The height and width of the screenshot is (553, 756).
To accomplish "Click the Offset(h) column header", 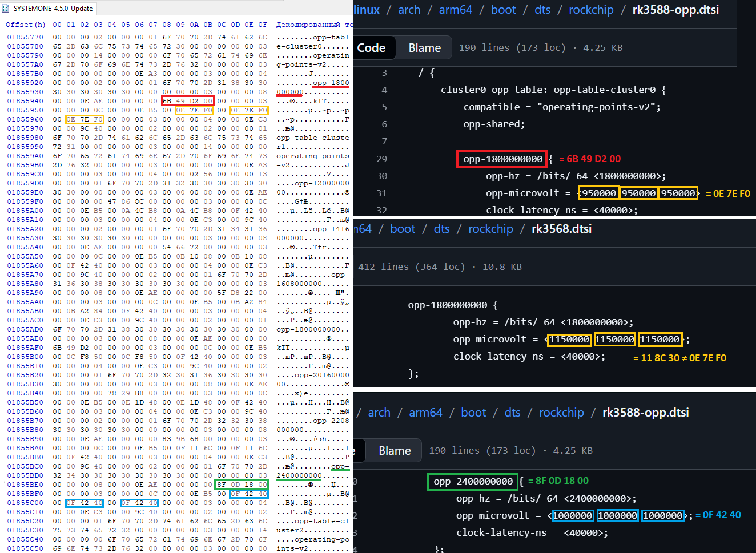I will pos(25,25).
